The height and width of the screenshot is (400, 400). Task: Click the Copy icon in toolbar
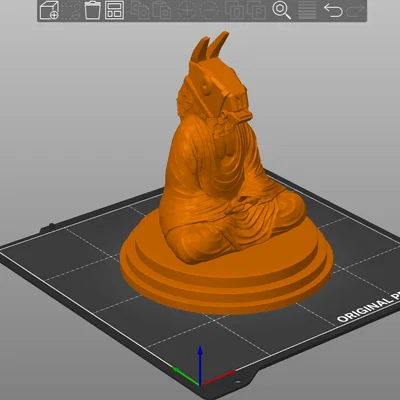point(140,10)
